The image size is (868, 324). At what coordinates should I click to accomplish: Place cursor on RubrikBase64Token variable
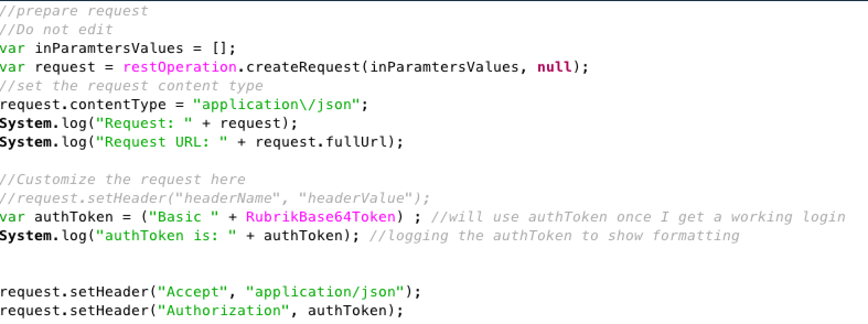[320, 217]
